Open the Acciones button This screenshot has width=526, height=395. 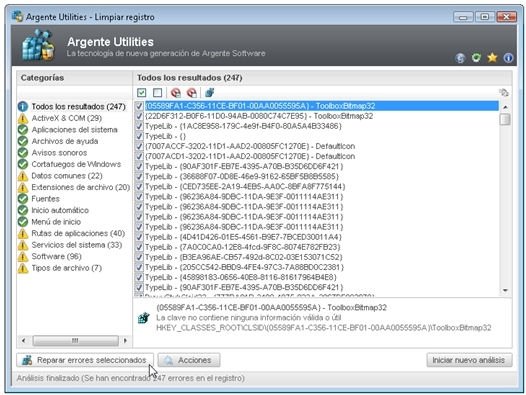click(189, 360)
